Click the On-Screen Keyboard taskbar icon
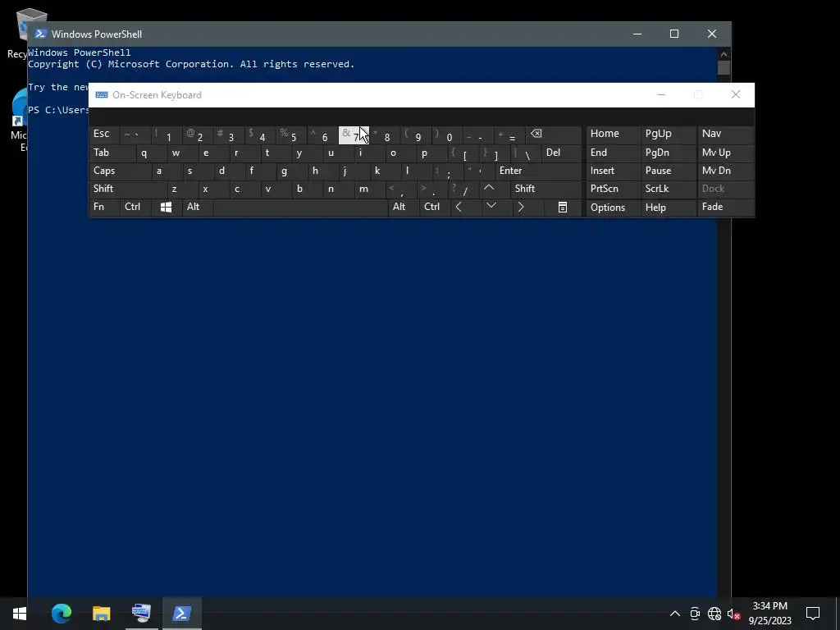840x630 pixels. click(x=141, y=613)
